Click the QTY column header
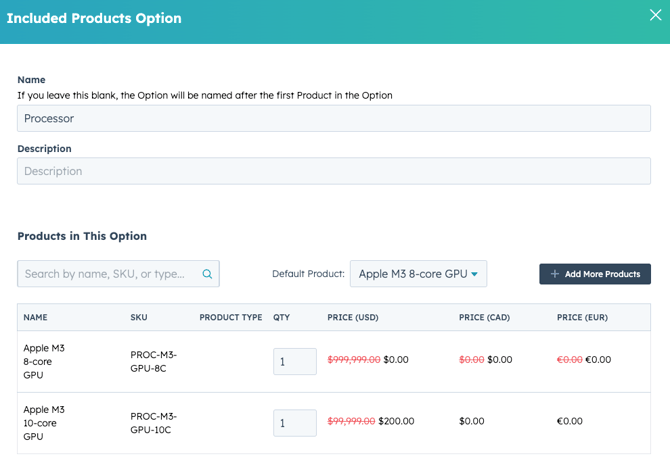 pyautogui.click(x=282, y=318)
